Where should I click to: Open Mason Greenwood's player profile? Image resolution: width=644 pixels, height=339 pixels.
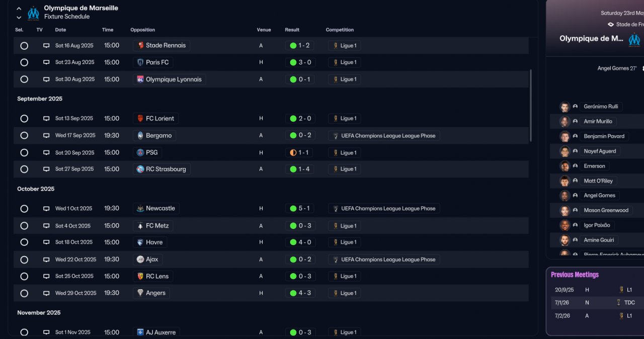click(606, 210)
